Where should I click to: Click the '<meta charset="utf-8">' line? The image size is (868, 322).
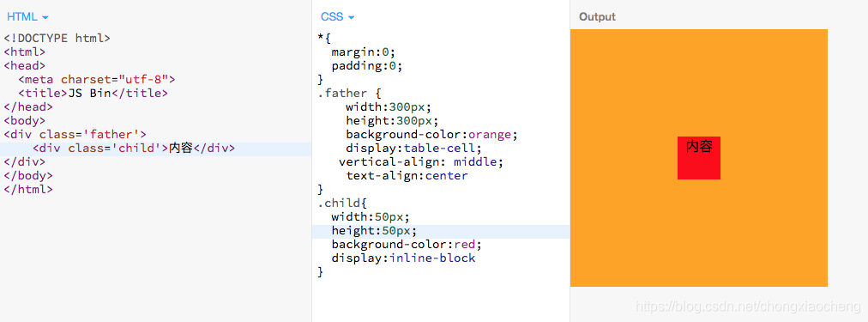96,79
